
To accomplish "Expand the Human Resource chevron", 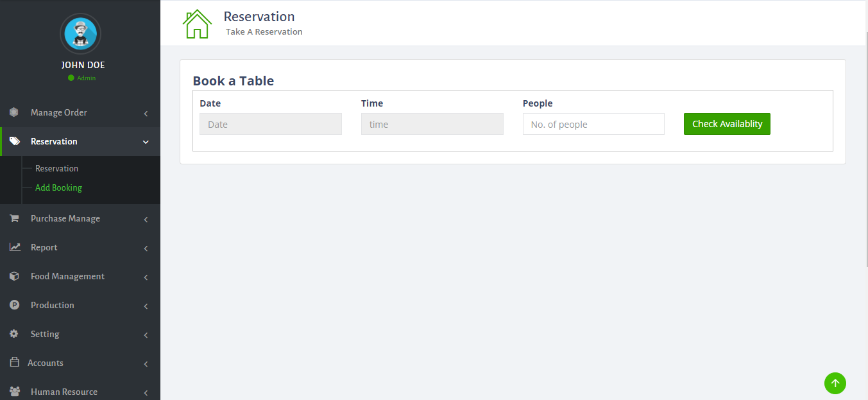I will tap(146, 392).
